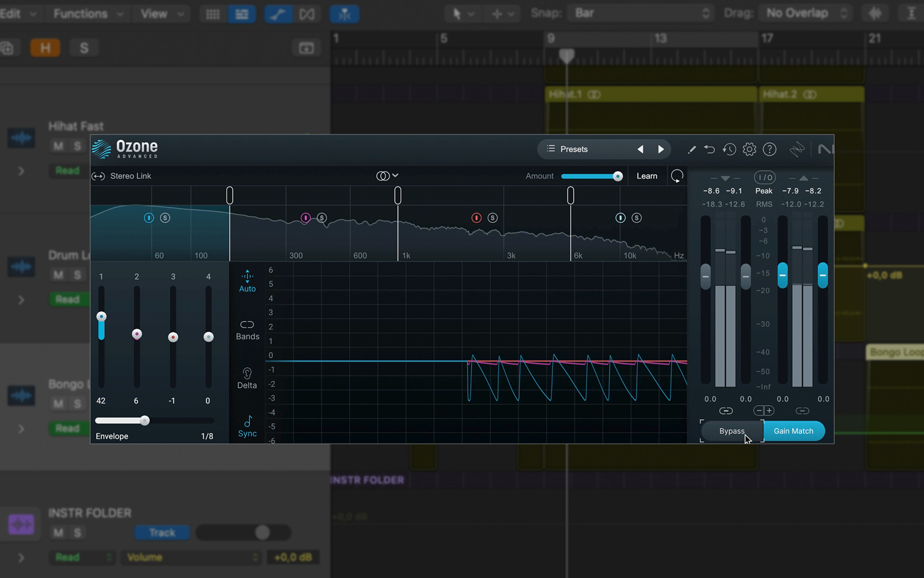
Task: Click the history/clock icon in Ozone
Action: 729,149
